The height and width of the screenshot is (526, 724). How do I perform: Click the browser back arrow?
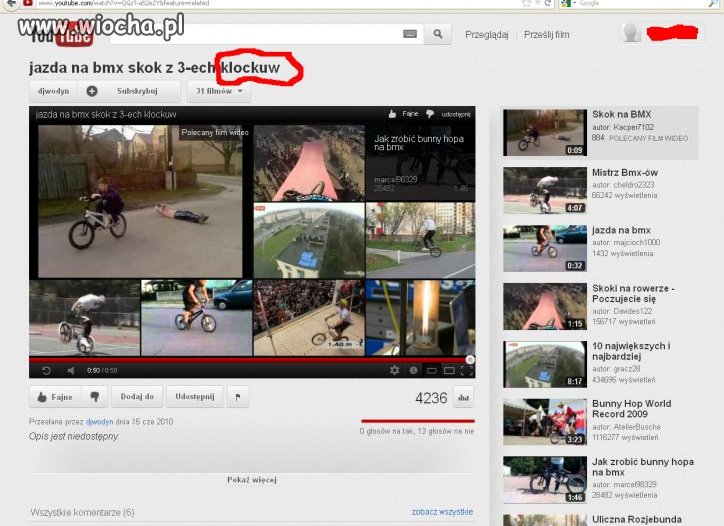[11, 4]
